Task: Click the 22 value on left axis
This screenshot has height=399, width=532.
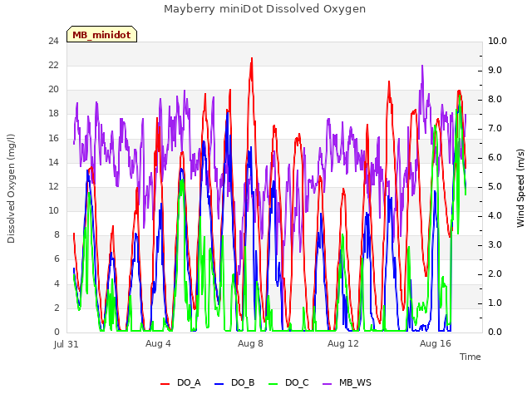Action: 53,66
